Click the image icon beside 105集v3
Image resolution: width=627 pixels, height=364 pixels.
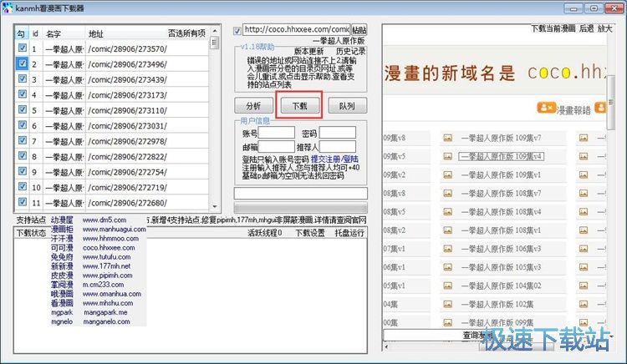point(447,267)
